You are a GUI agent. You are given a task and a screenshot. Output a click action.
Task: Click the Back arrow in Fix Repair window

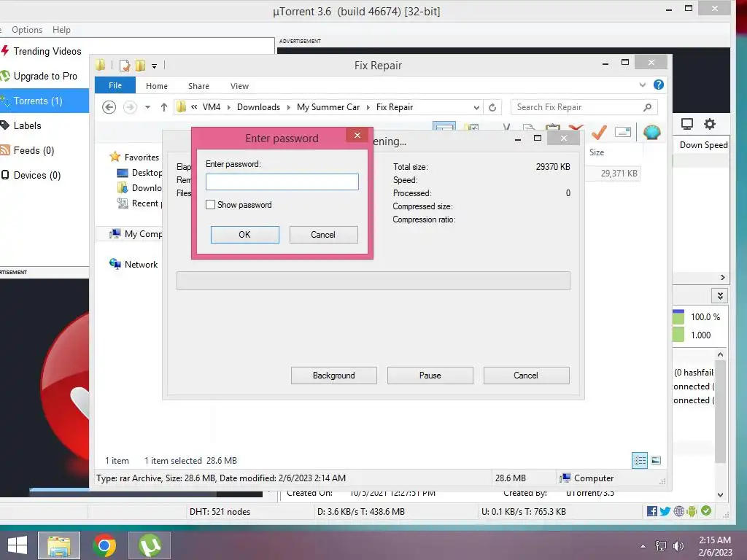point(109,107)
